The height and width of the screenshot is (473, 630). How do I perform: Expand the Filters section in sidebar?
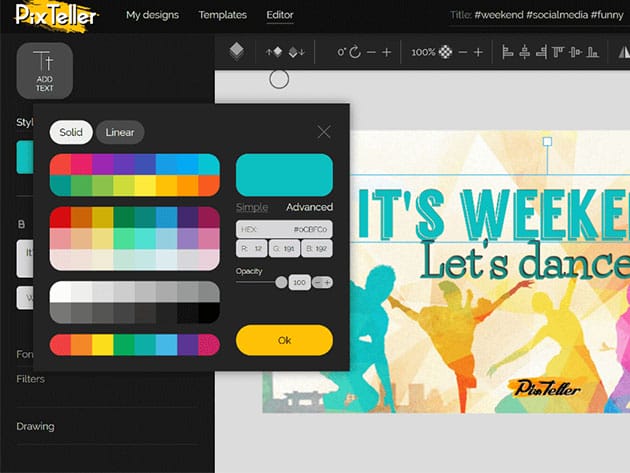coord(30,379)
